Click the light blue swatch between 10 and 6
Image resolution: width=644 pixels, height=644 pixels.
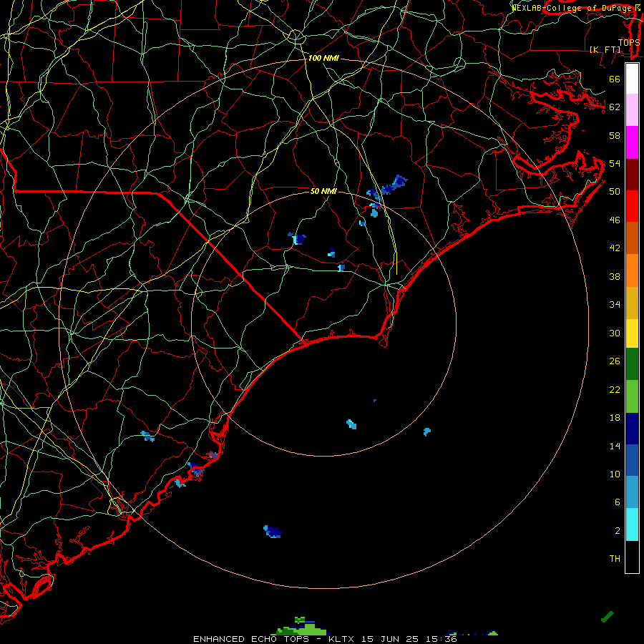tap(632, 492)
